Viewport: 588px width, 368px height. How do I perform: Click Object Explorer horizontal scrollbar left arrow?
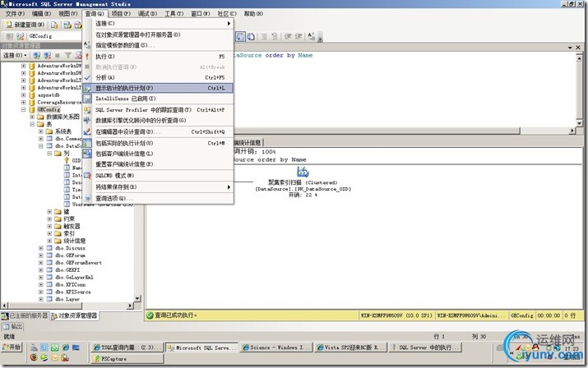pos(4,306)
